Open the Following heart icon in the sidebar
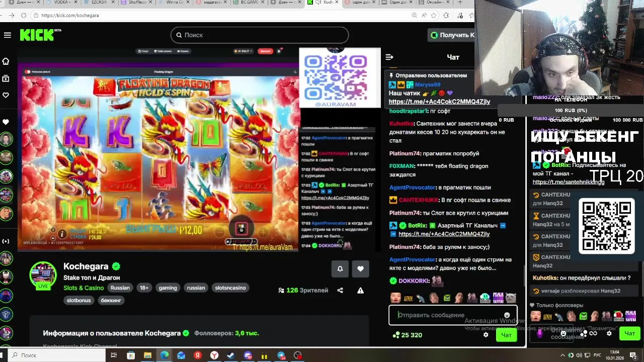This screenshot has width=644, height=362. pos(6,95)
